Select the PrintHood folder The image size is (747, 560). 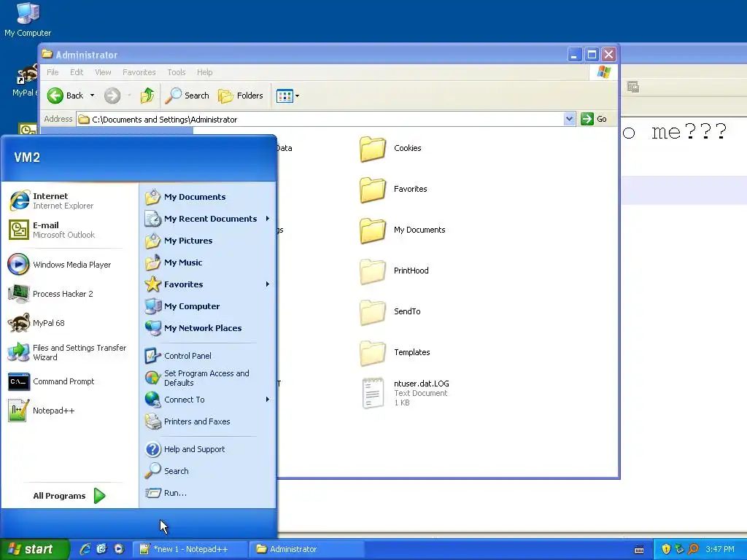click(x=395, y=271)
